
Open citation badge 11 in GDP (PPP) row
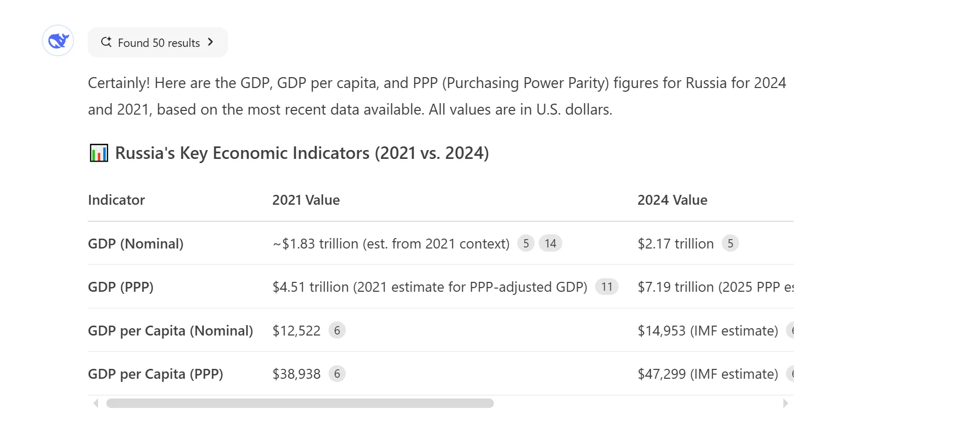click(607, 287)
